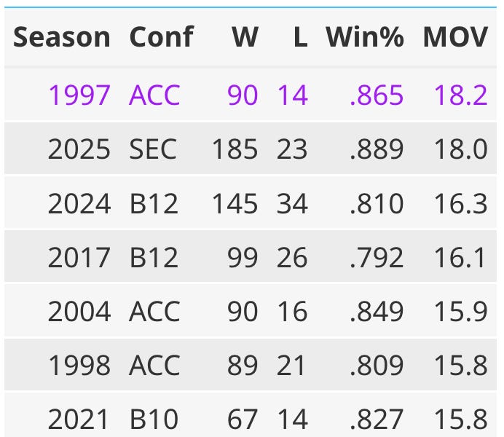The width and height of the screenshot is (504, 437).
Task: Sort by the Conf column header
Action: (162, 37)
